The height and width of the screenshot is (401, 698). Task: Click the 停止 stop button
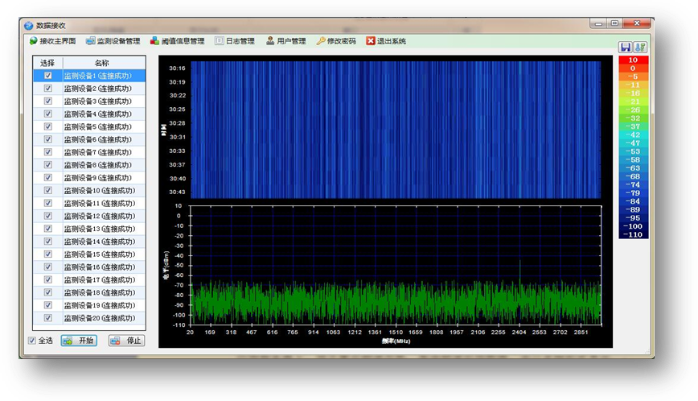[x=126, y=340]
